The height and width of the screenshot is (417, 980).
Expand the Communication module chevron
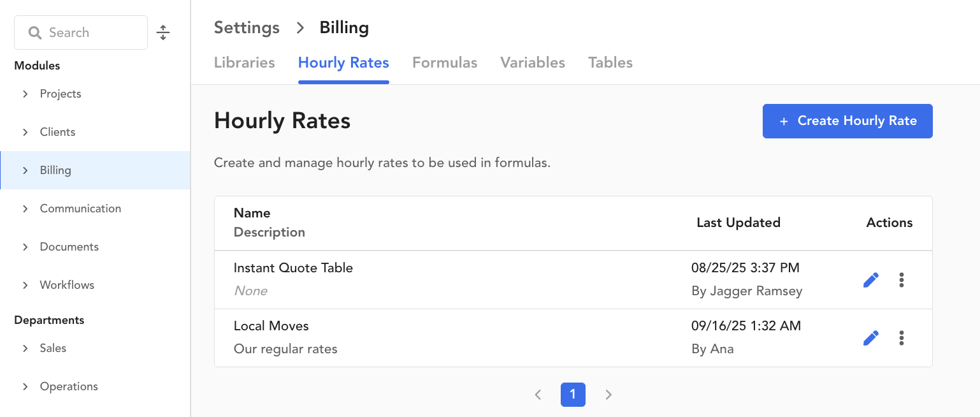(x=25, y=208)
